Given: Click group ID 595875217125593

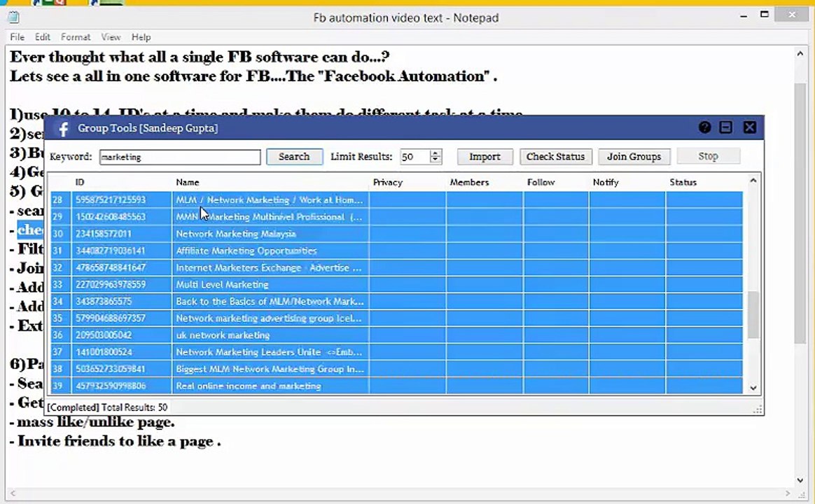Looking at the screenshot, I should coord(111,199).
